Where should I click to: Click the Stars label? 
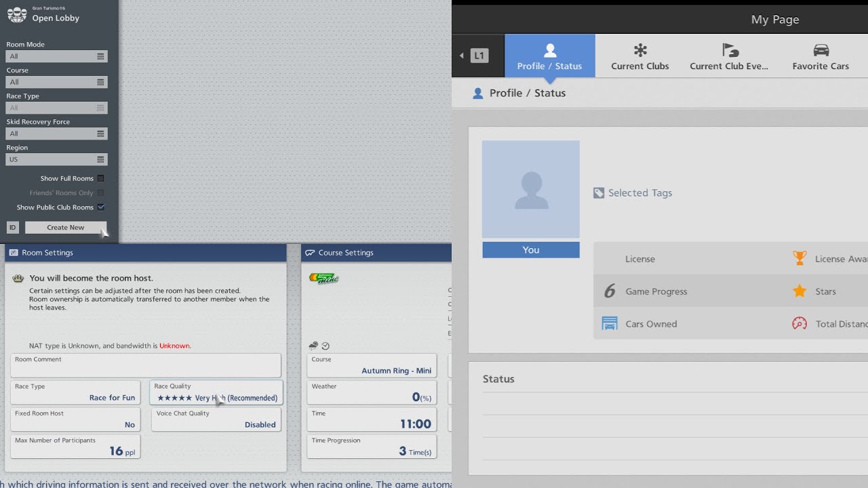(825, 291)
